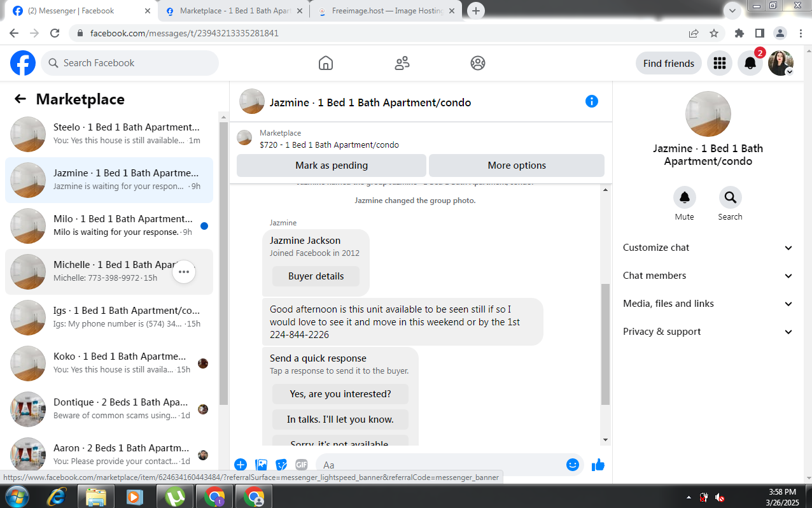
Task: Expand Chat members section
Action: [708, 276]
